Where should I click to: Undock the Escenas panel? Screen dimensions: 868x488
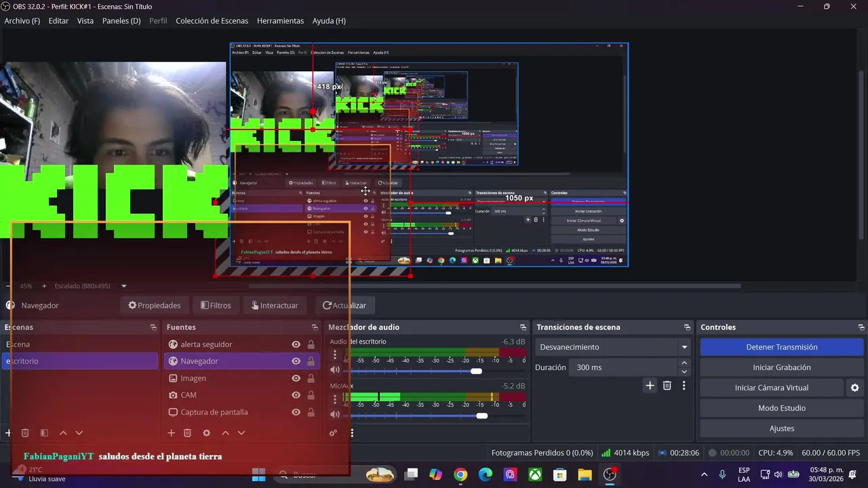pos(153,327)
